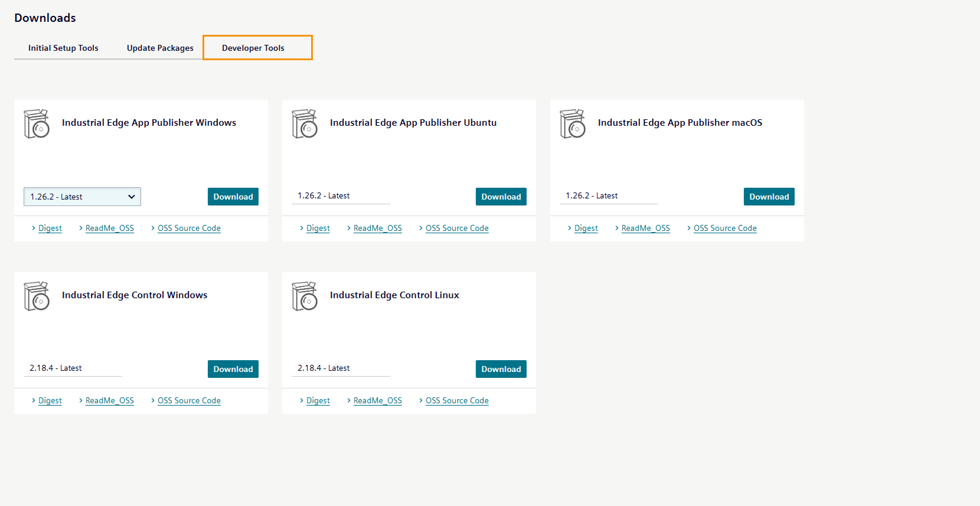Click the Industrial Edge App Publisher Ubuntu title
The image size is (980, 506).
[413, 123]
